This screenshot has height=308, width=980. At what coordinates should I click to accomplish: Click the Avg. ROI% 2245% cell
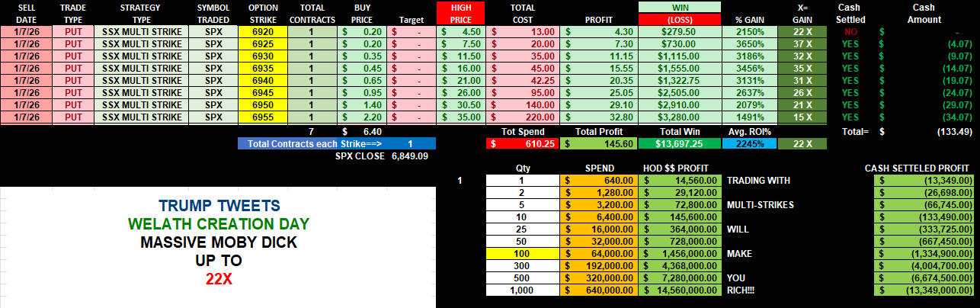(x=749, y=143)
